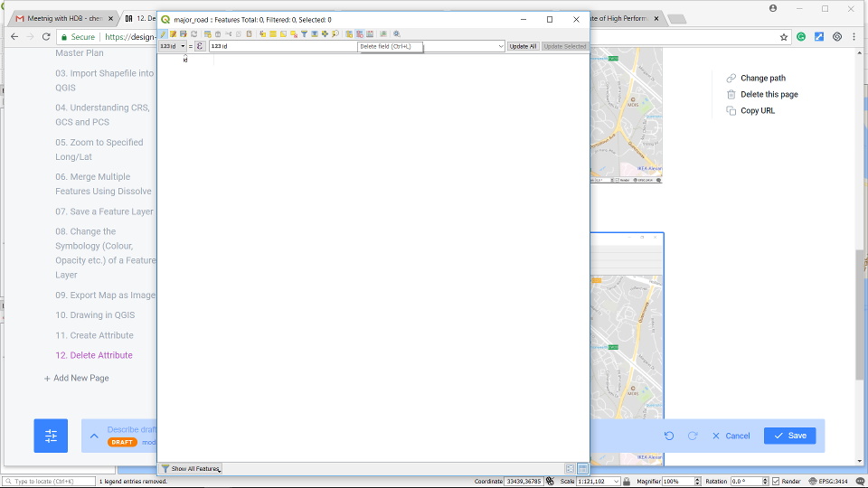Click the Delete field icon
868x488 pixels.
359,33
